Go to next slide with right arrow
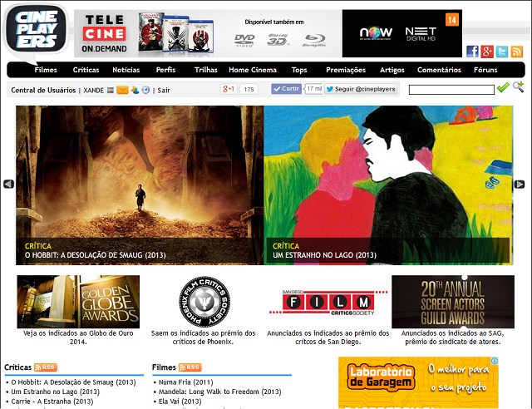Image resolution: width=532 pixels, height=409 pixels. (x=520, y=185)
